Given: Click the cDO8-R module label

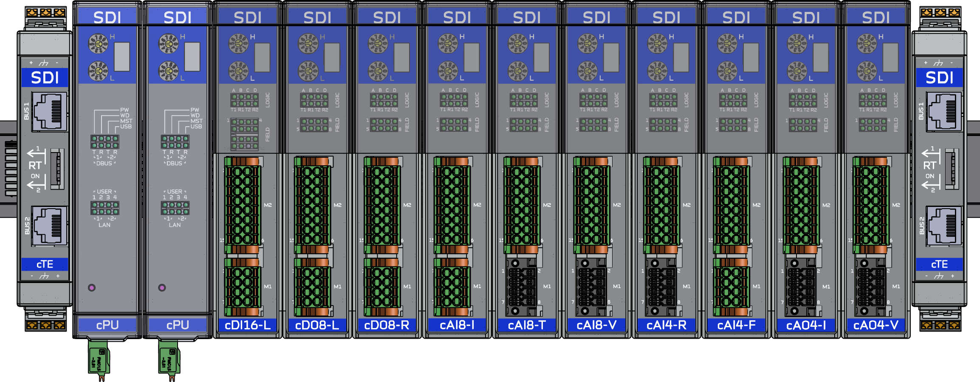Looking at the screenshot, I should (x=387, y=325).
